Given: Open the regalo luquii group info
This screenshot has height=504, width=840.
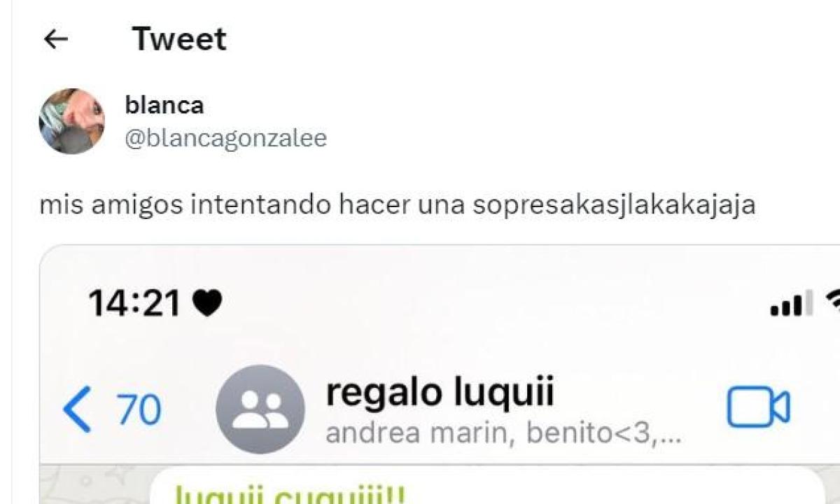Looking at the screenshot, I should (440, 393).
